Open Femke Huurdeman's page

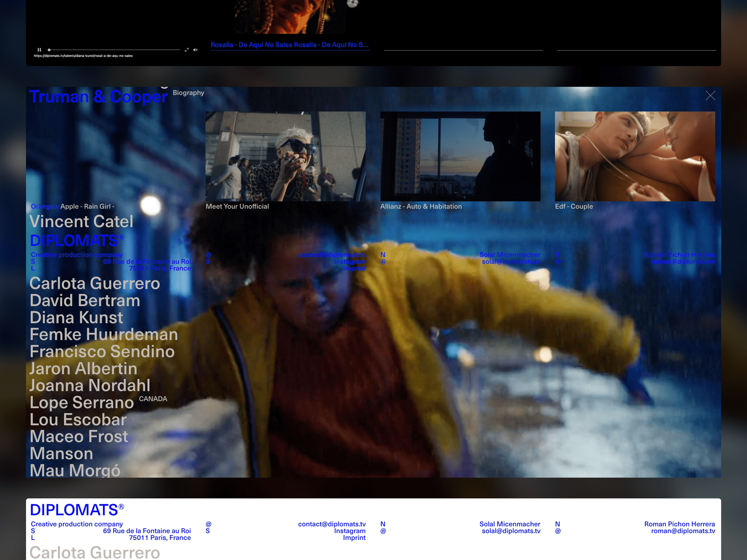(103, 334)
